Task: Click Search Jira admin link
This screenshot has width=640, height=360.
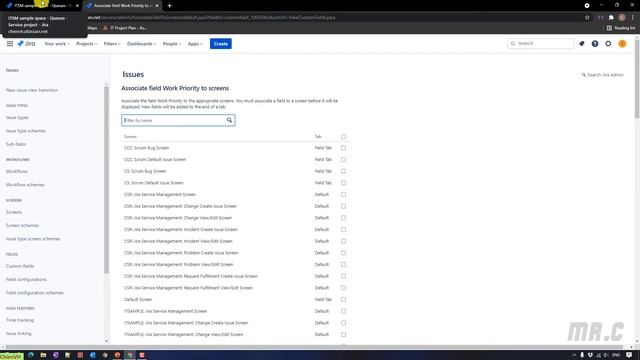Action: click(602, 75)
